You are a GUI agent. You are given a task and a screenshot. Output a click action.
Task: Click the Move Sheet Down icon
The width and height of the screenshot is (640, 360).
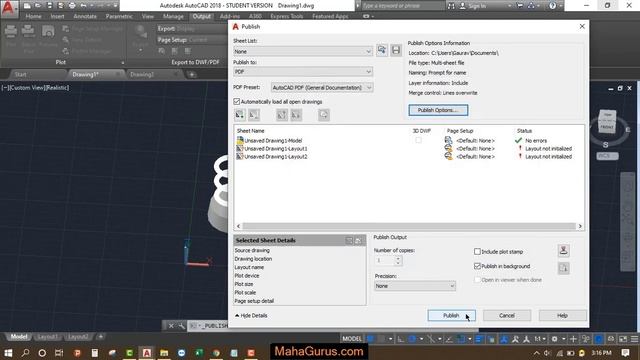tap(296, 115)
